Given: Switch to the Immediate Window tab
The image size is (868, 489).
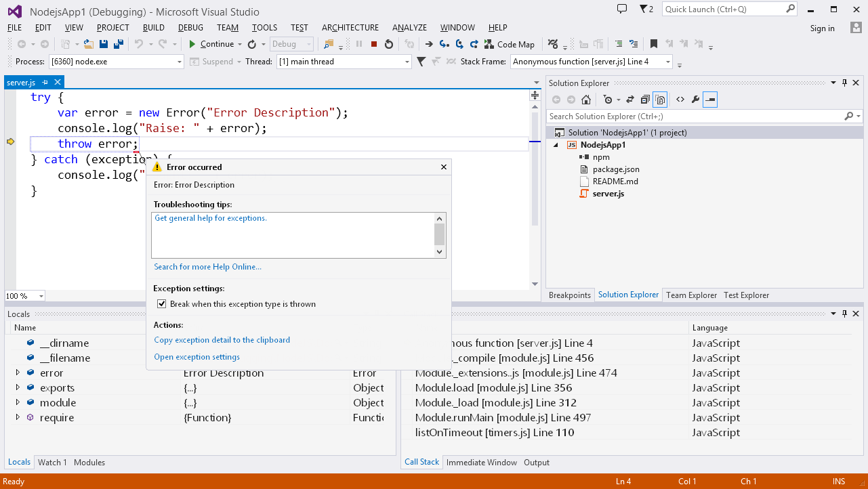Looking at the screenshot, I should (481, 463).
